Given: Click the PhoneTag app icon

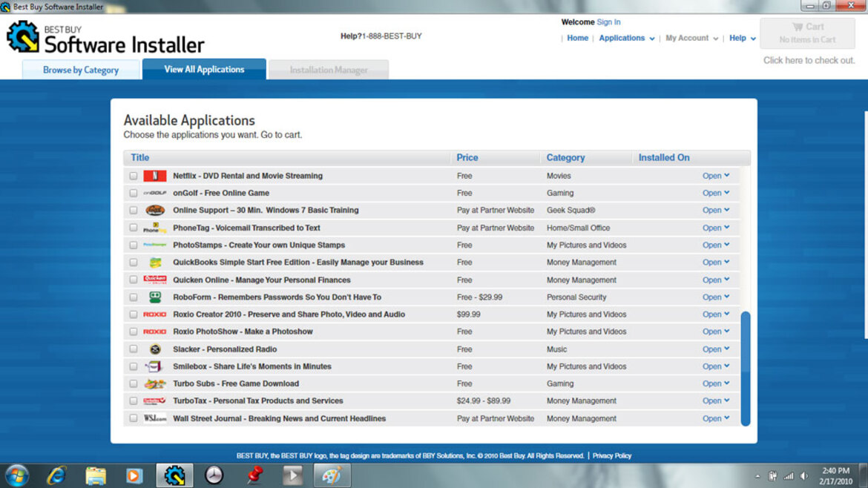Looking at the screenshot, I should (x=154, y=228).
